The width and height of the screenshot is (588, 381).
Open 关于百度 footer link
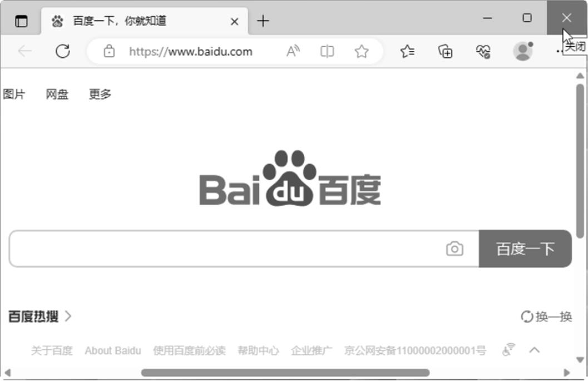[x=52, y=350]
